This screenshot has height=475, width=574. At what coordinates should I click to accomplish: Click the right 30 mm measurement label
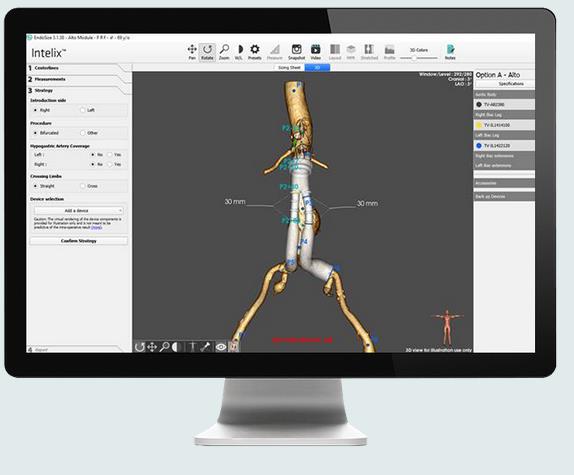pos(368,203)
